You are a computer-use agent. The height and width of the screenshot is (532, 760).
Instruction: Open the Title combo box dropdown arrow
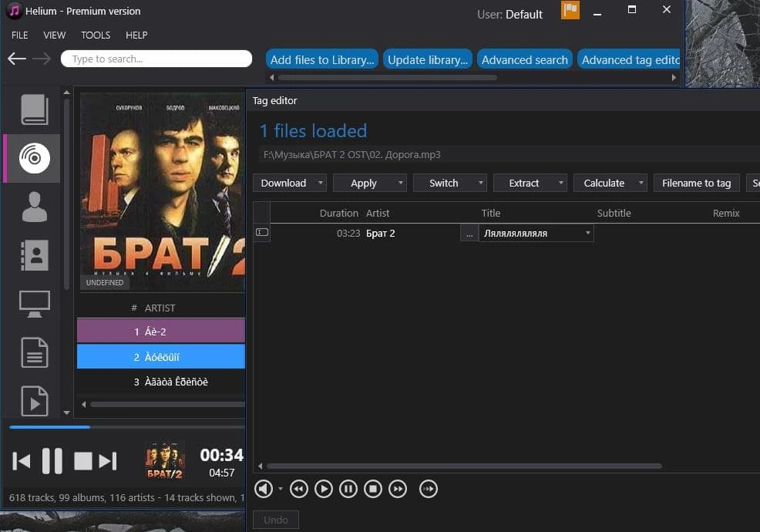click(x=587, y=233)
